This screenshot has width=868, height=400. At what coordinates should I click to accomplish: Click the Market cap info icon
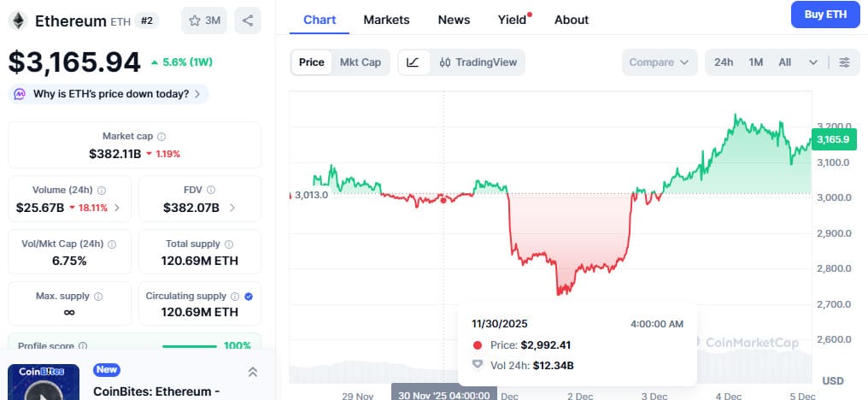[x=161, y=137]
